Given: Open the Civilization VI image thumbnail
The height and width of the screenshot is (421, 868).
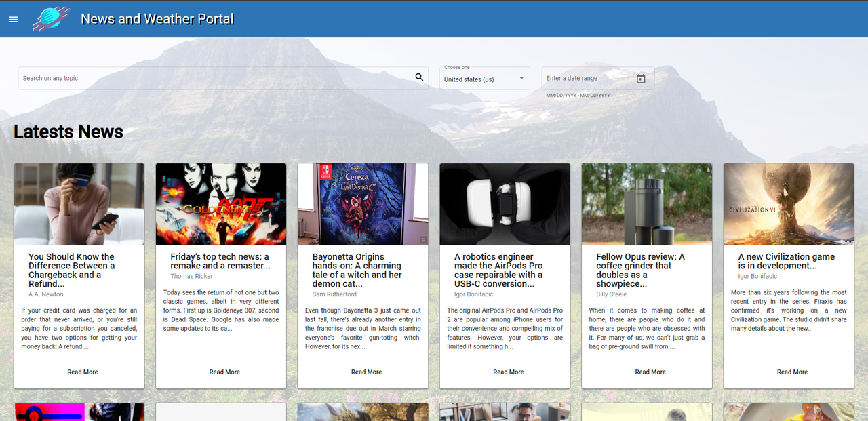Looking at the screenshot, I should [x=789, y=204].
